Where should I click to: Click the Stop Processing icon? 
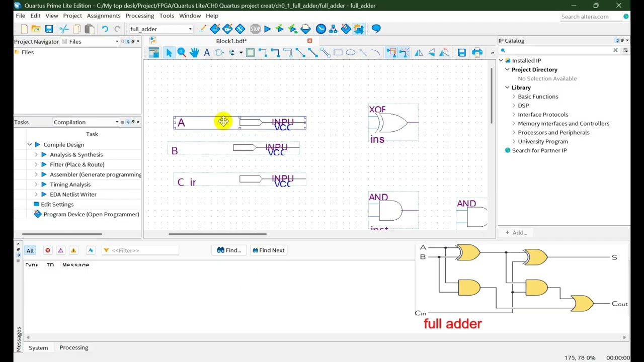[x=255, y=29]
